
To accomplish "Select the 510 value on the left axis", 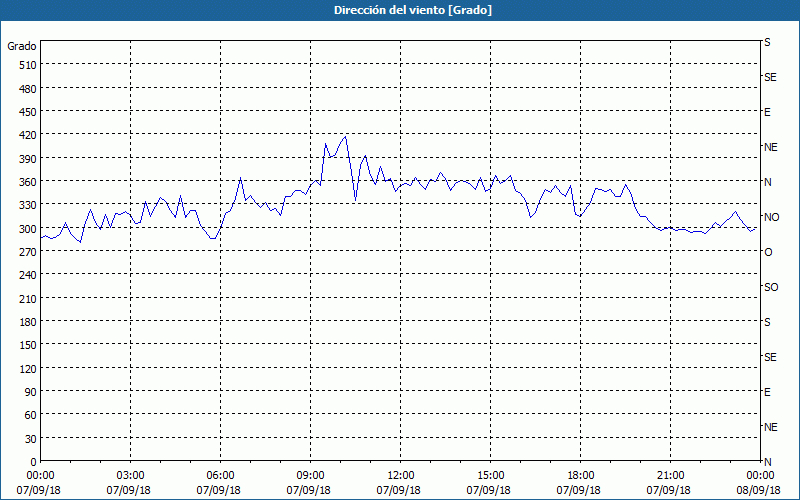I will point(28,65).
